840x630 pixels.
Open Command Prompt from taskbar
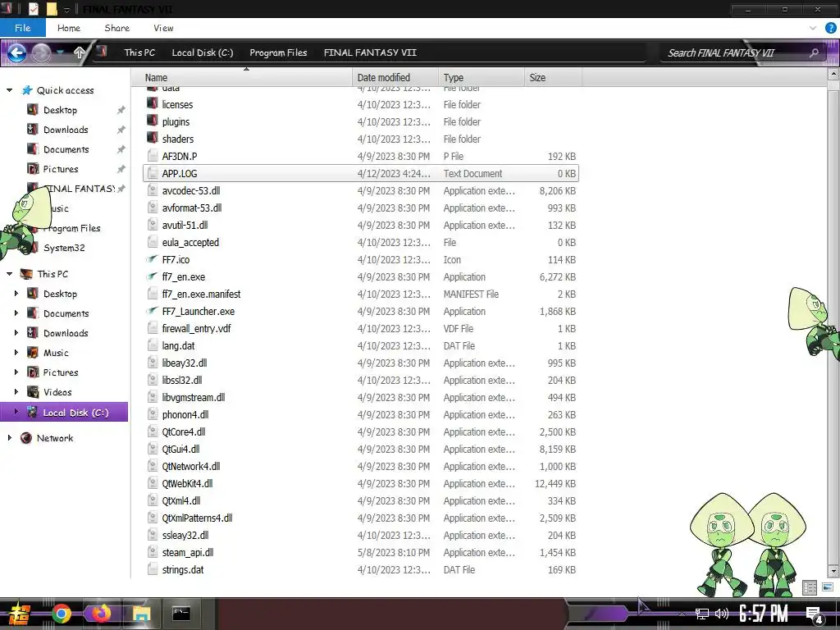click(181, 614)
